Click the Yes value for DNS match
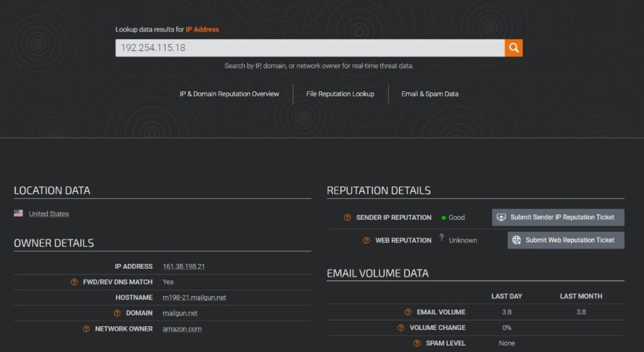Screen dimensions: 644x352 point(168,282)
